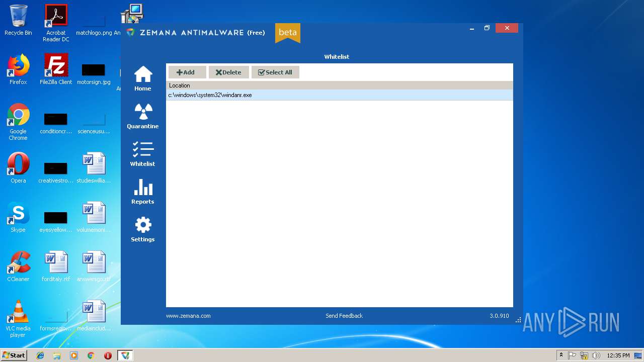The width and height of the screenshot is (644, 362).
Task: Select the windanr.exe whitelist entry
Action: pos(340,95)
